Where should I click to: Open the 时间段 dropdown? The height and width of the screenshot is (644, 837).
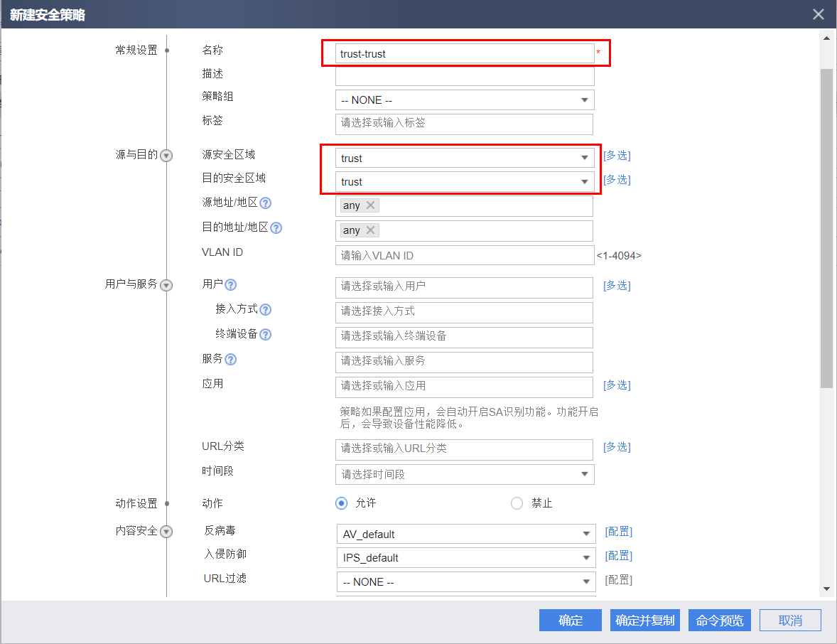click(x=465, y=474)
